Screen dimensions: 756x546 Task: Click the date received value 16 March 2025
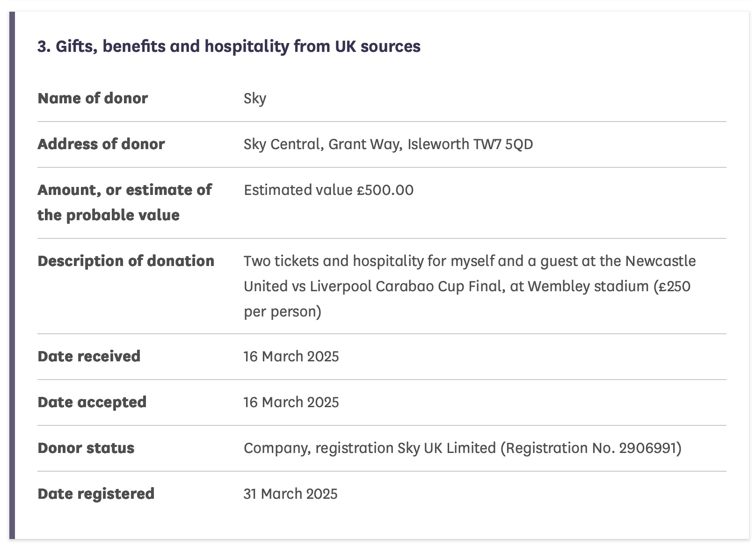coord(291,356)
